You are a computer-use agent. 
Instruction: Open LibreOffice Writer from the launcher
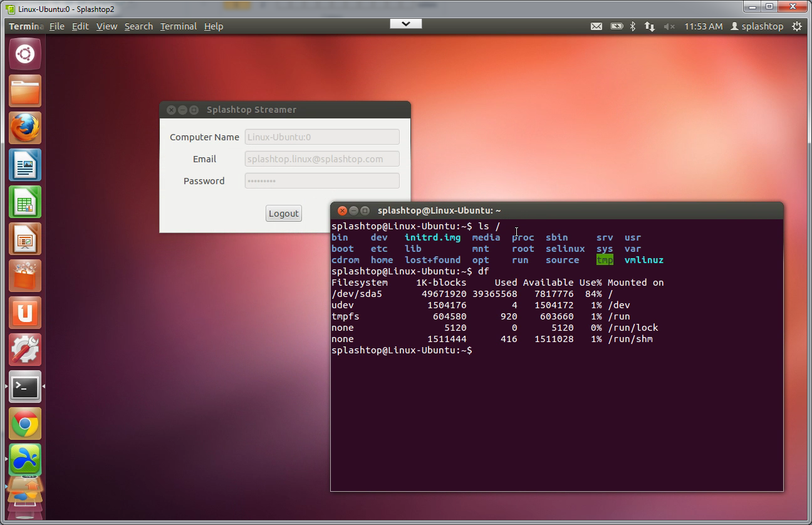(x=25, y=165)
